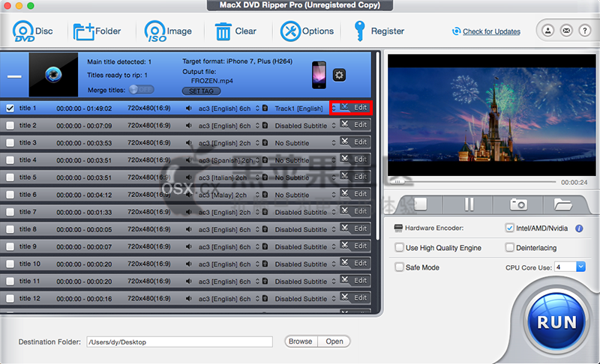
Task: Click the speaker icon on title 4
Action: [x=189, y=160]
